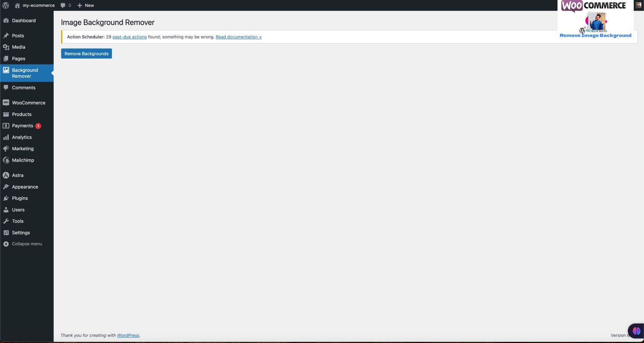Click New in the admin bar
Viewport: 644px width, 343px height.
pos(89,5)
